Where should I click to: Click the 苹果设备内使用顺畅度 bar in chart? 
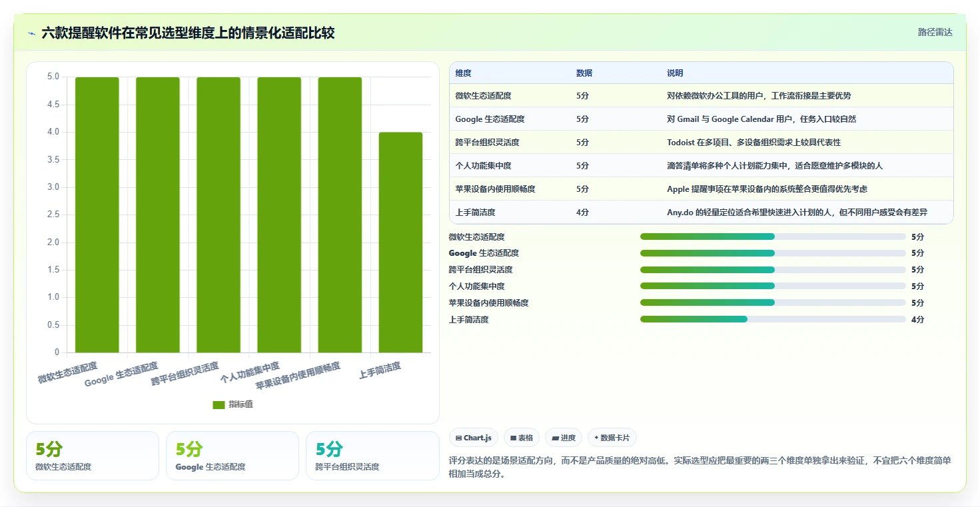[340, 215]
